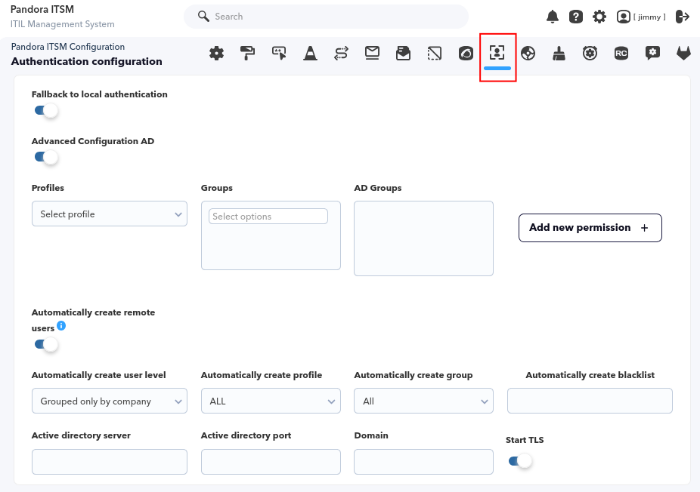700x492 pixels.
Task: Turn off Start TLS switch
Action: [x=520, y=461]
